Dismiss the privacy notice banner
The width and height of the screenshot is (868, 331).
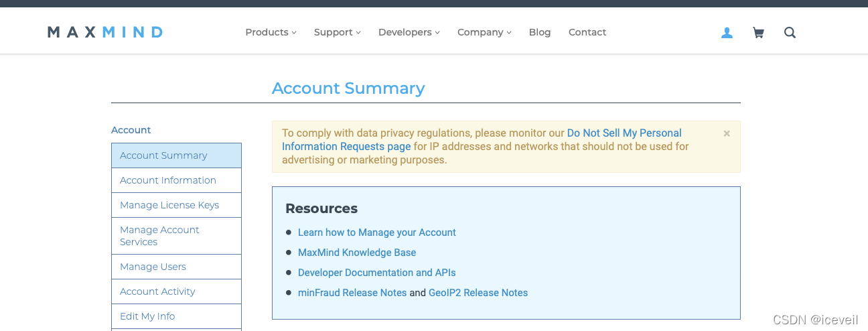(727, 133)
